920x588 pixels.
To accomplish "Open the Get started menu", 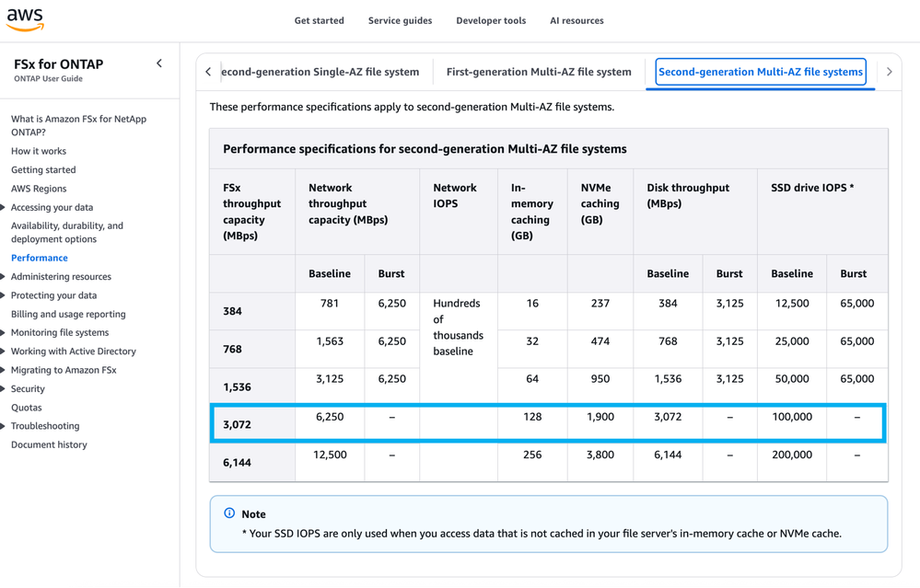I will point(319,20).
